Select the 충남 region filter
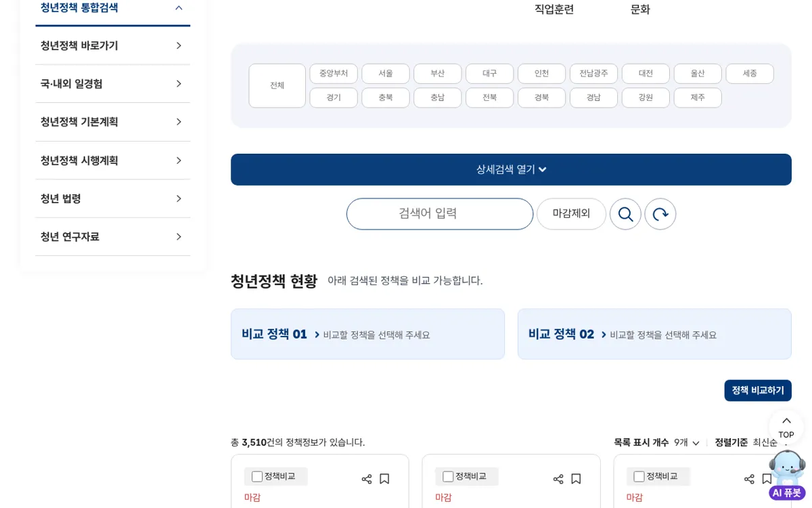This screenshot has width=812, height=508. (x=438, y=98)
